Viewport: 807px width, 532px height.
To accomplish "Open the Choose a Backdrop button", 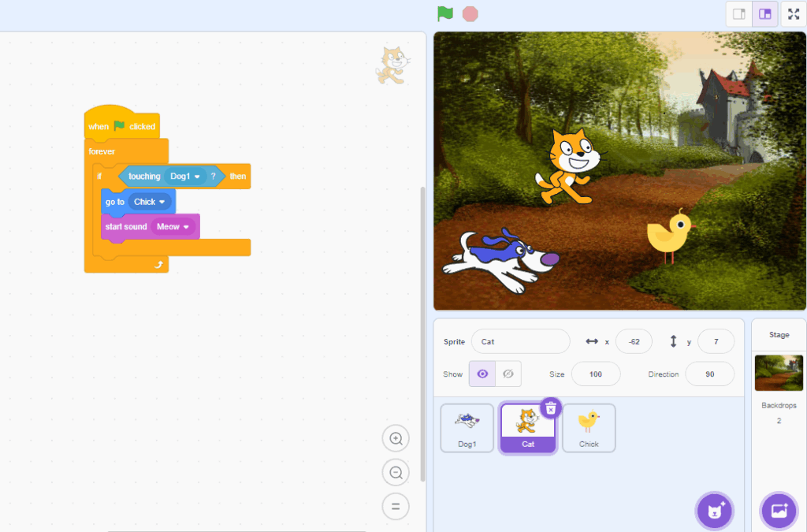I will pos(779,511).
